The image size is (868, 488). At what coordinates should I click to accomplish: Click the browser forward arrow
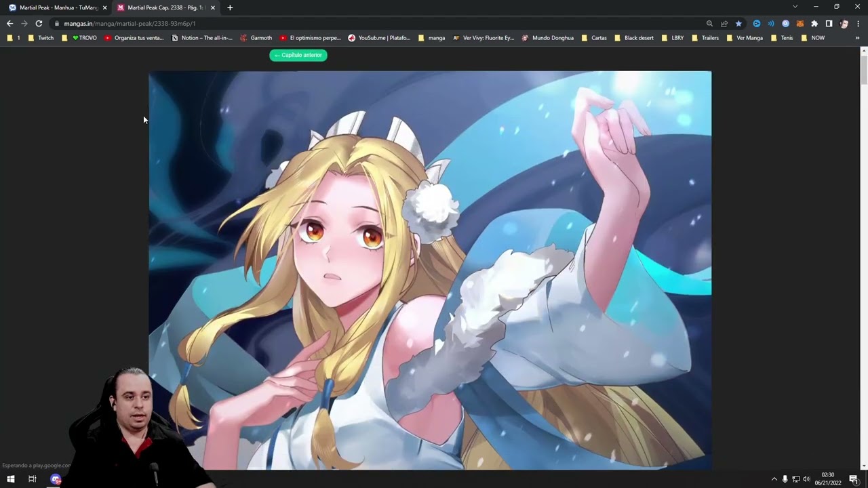coord(24,23)
